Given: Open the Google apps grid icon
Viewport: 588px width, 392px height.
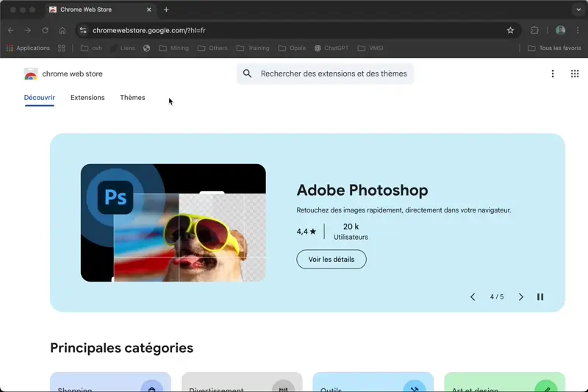Looking at the screenshot, I should tap(575, 74).
